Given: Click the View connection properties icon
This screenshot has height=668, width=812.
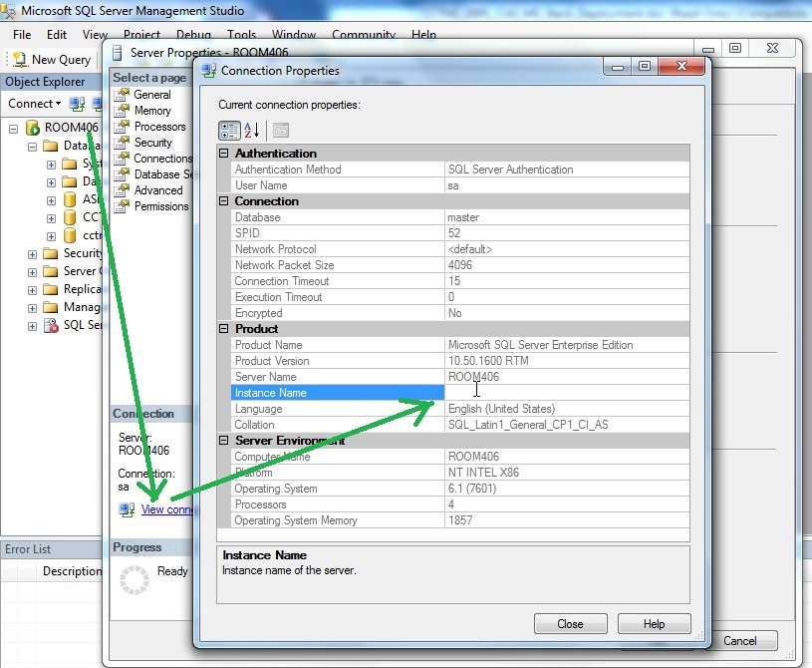Looking at the screenshot, I should (x=127, y=509).
